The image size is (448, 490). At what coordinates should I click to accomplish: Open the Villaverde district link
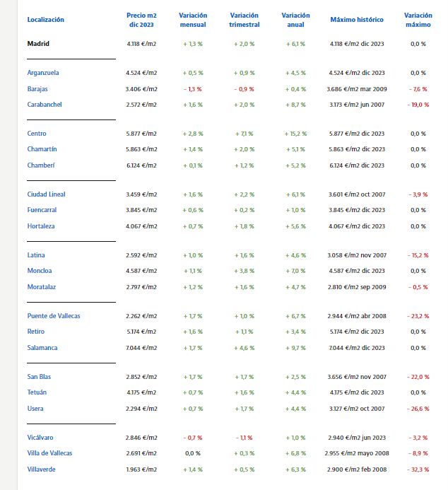41,469
